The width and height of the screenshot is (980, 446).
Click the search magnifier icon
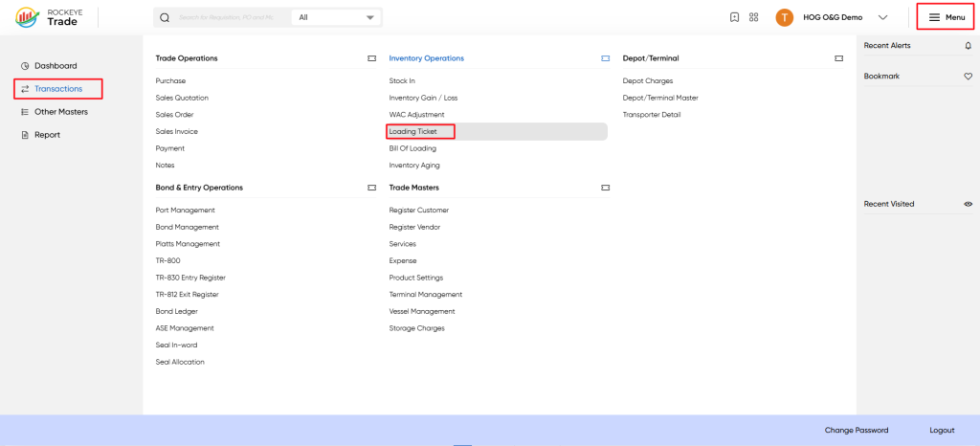pos(165,17)
